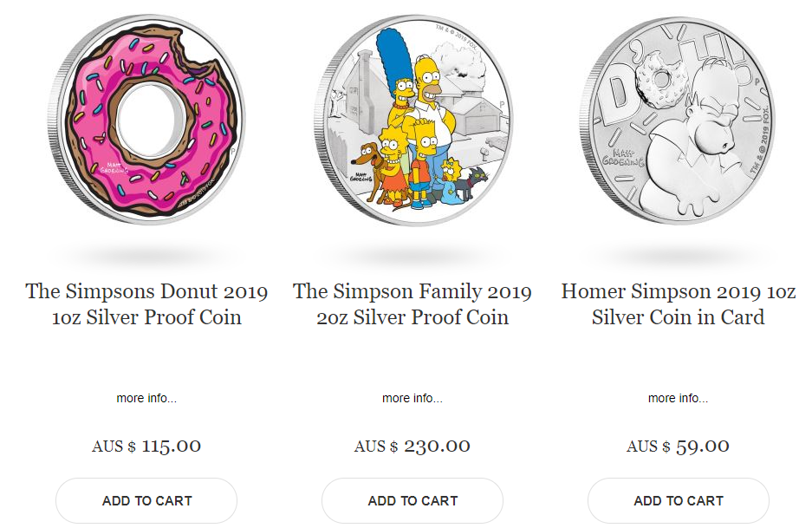Click the AUS $ 59.00 price
812x528 pixels.
[679, 447]
